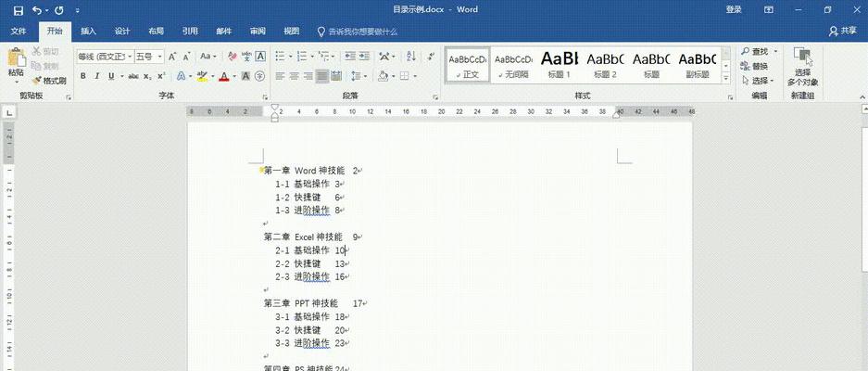Expand the styles gallery with the More arrow
868x371 pixels.
[x=726, y=80]
